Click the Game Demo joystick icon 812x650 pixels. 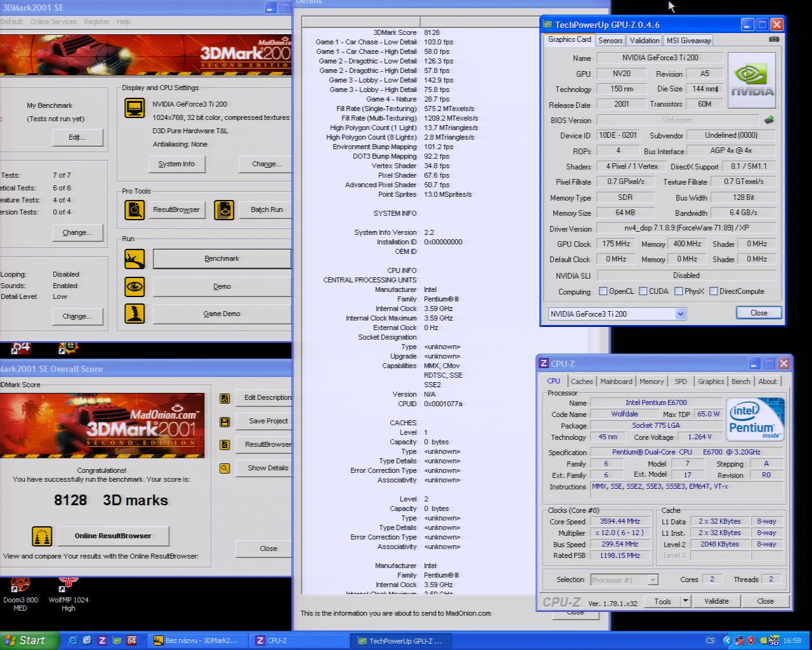pos(134,314)
